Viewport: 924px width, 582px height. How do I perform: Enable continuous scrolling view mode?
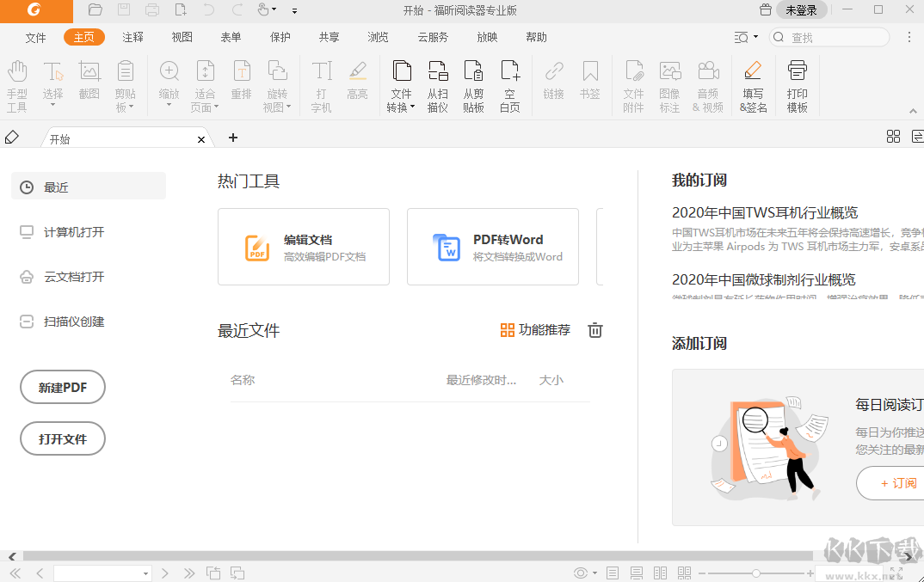click(636, 573)
